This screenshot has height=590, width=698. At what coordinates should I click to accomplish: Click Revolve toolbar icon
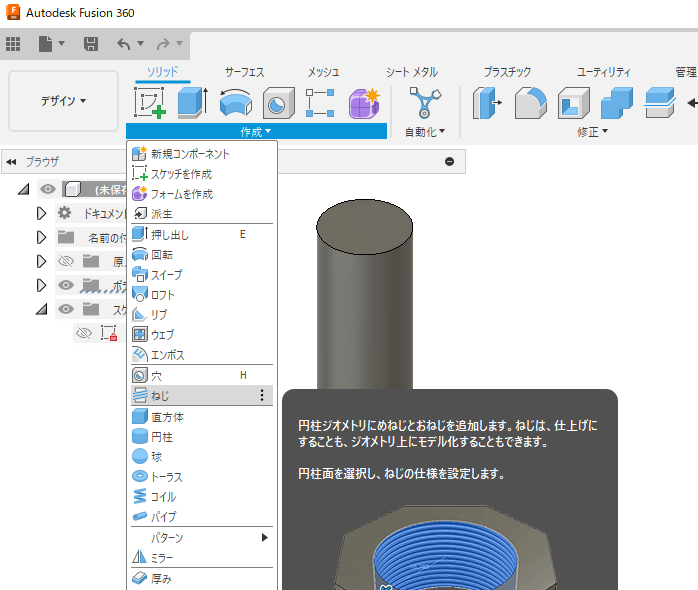[235, 103]
